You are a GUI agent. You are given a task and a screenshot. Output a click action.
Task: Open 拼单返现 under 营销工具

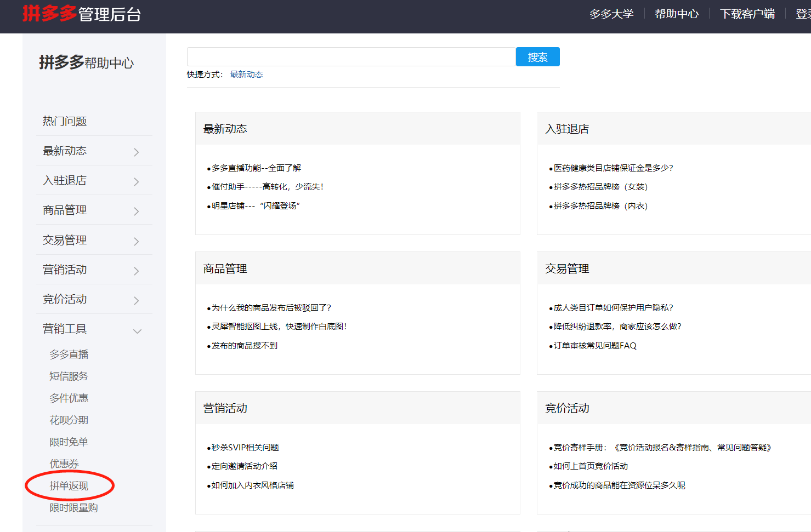(69, 486)
